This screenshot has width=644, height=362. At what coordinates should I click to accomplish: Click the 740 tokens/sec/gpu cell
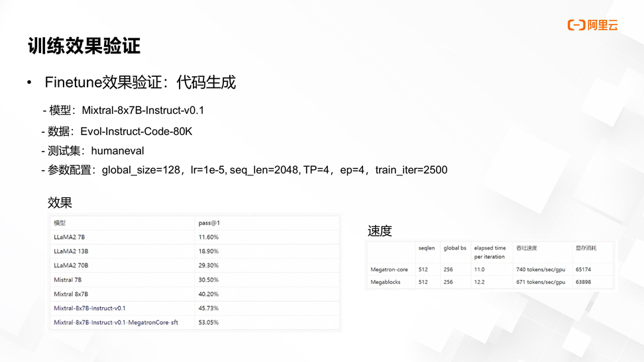pyautogui.click(x=541, y=269)
